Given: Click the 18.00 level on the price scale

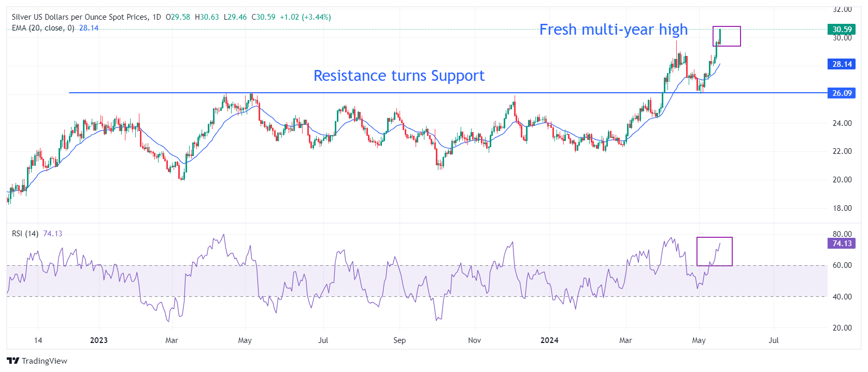Looking at the screenshot, I should pos(842,208).
